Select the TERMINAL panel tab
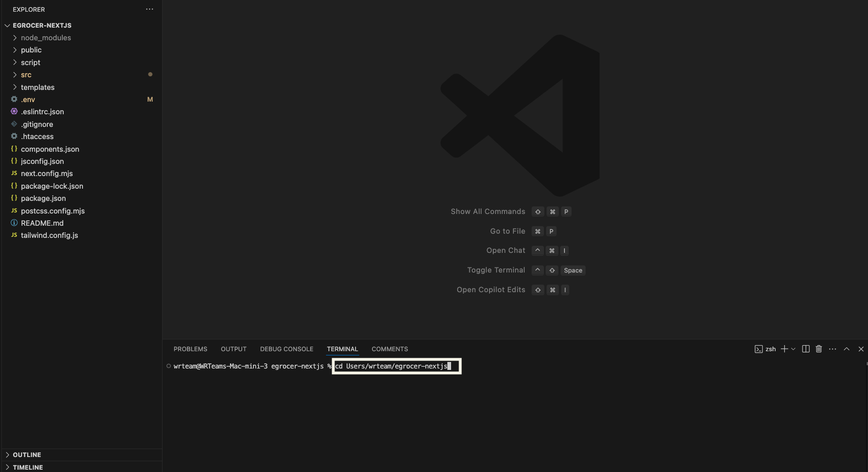868x472 pixels. tap(342, 349)
